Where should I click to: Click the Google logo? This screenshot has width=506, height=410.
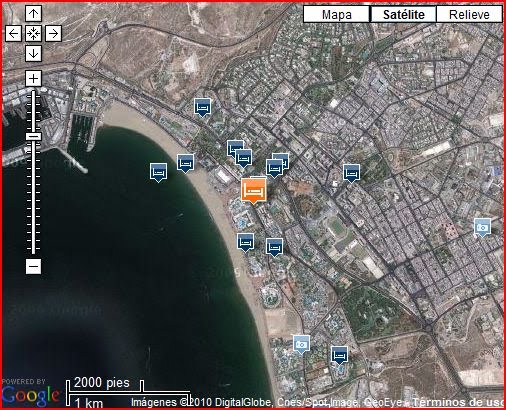pos(31,395)
